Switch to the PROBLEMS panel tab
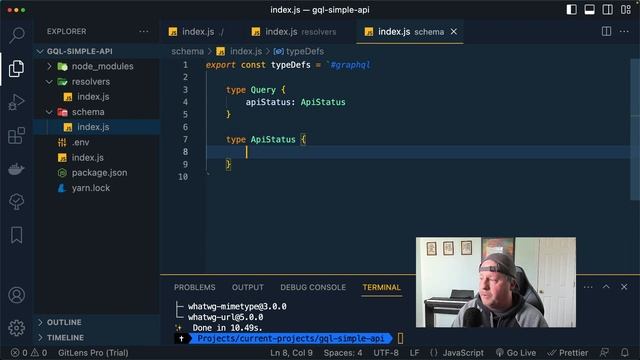The width and height of the screenshot is (640, 360). [x=195, y=287]
